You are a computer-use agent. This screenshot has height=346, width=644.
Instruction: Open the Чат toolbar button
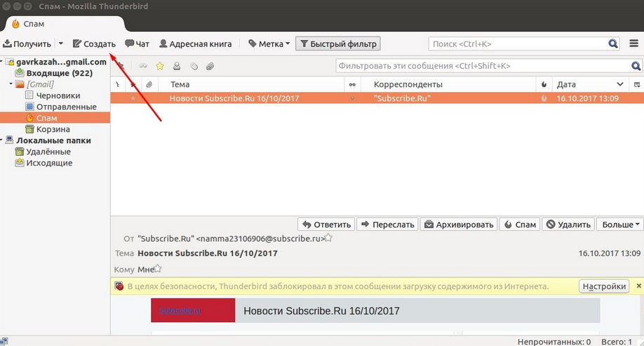click(x=137, y=44)
